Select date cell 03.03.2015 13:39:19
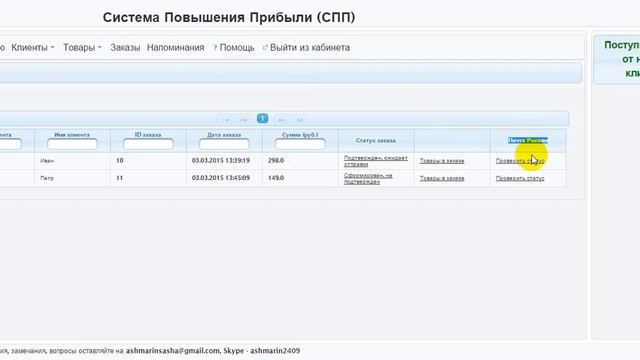 pyautogui.click(x=224, y=161)
